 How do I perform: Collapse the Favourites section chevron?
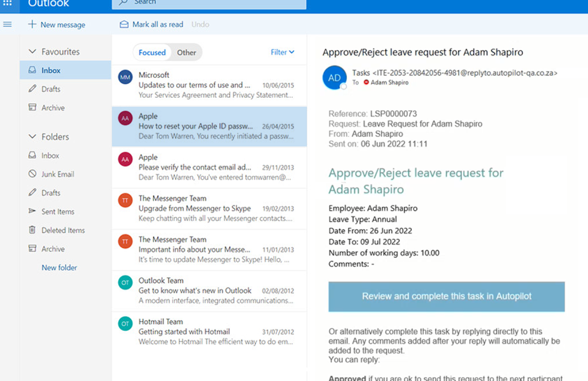pos(32,51)
